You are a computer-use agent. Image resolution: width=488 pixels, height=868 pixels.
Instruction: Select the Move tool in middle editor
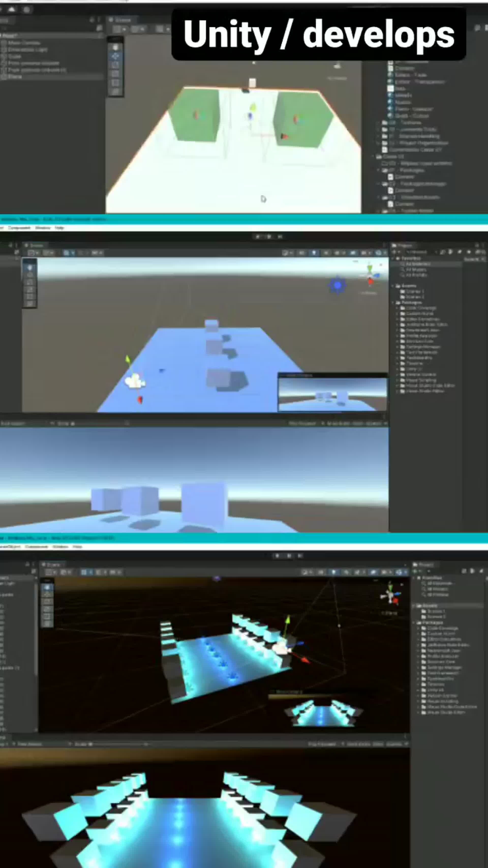tap(30, 275)
